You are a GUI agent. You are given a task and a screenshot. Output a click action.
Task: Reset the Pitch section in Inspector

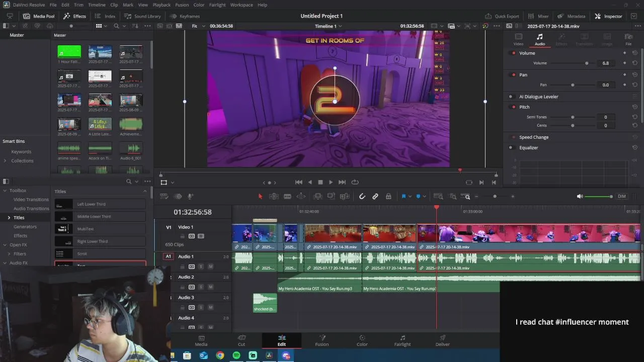[x=635, y=107]
